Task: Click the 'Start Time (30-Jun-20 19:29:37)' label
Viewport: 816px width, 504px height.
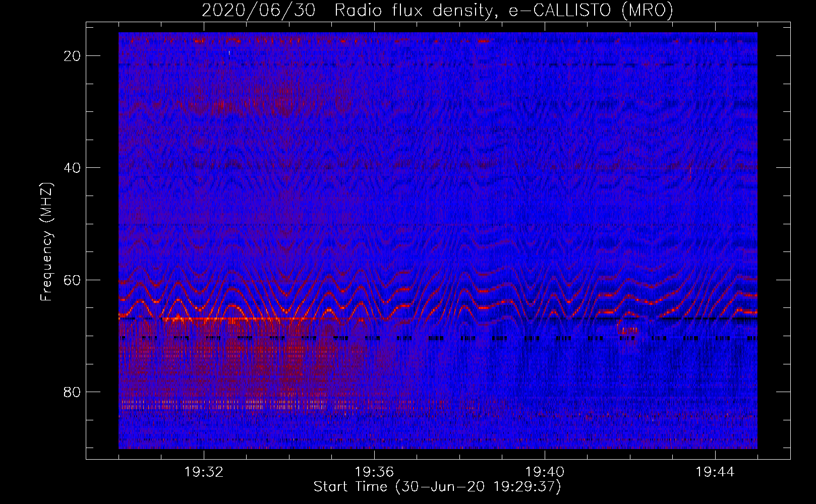Action: [x=437, y=487]
